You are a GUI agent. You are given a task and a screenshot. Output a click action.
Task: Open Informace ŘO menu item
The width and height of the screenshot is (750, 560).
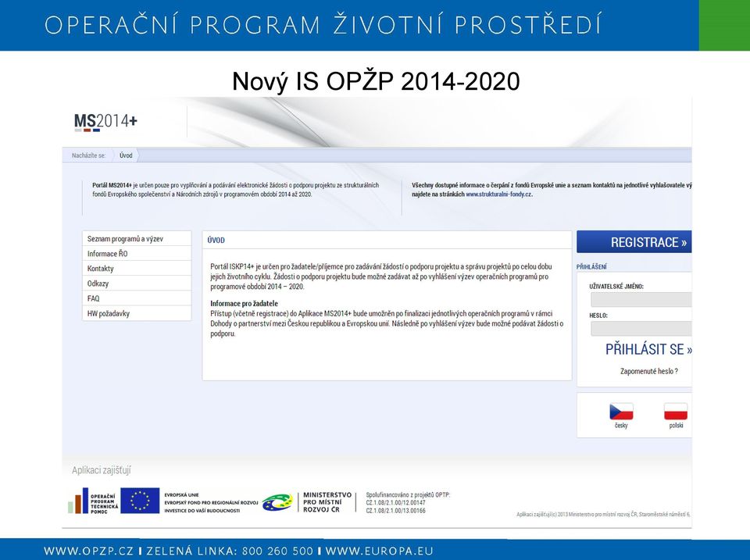[x=137, y=254]
